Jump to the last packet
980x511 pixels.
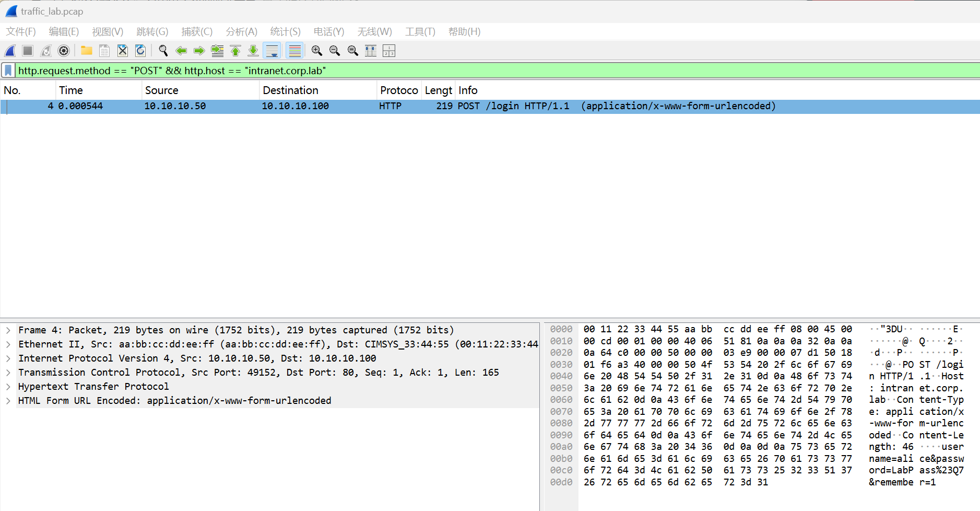click(253, 51)
